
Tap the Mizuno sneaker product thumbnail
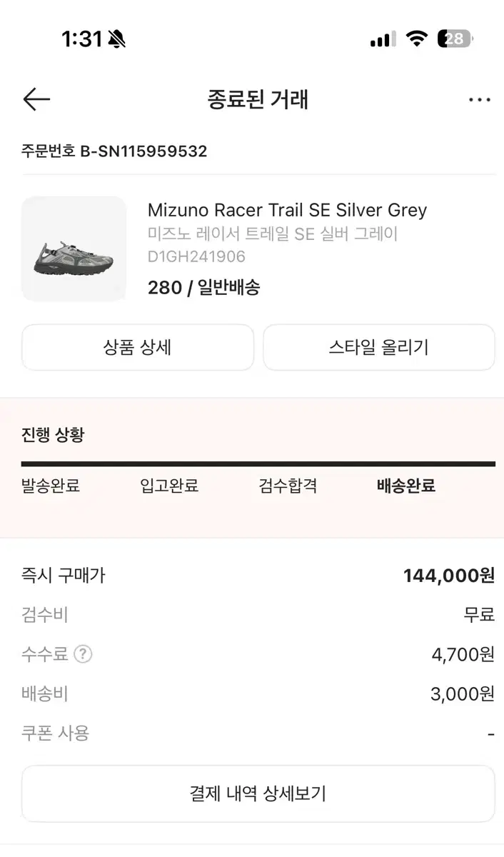click(x=74, y=249)
